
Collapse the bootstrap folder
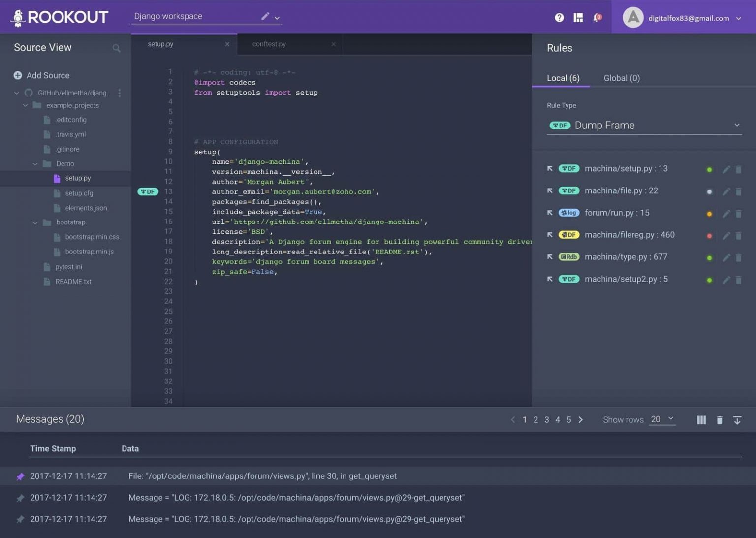pos(35,222)
